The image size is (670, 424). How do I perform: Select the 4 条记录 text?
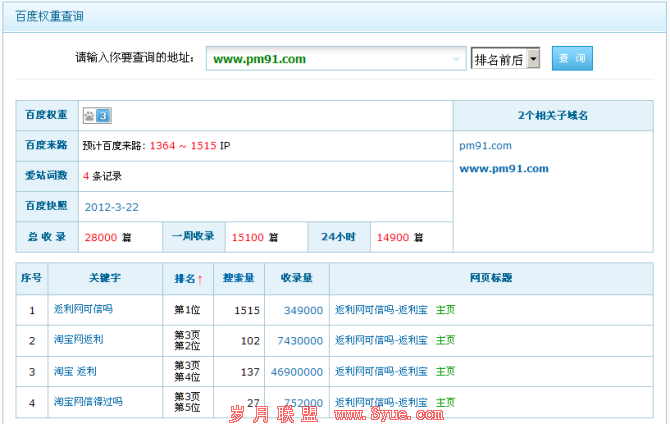click(x=103, y=176)
